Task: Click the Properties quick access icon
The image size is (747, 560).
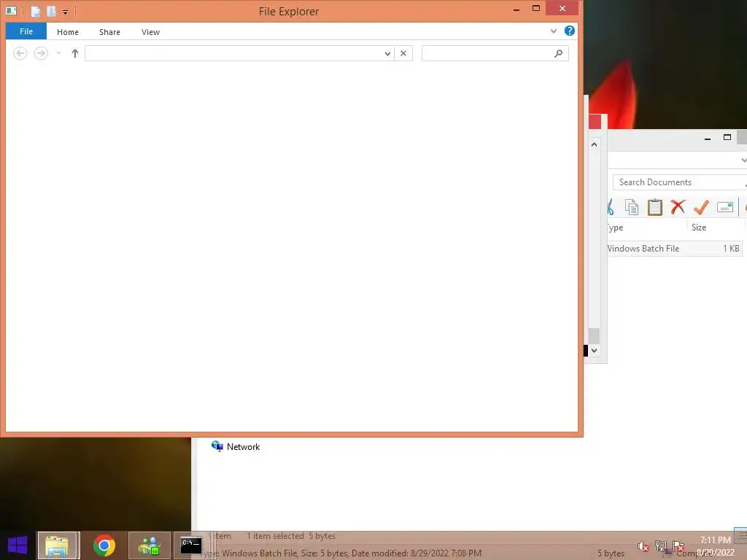Action: point(36,10)
